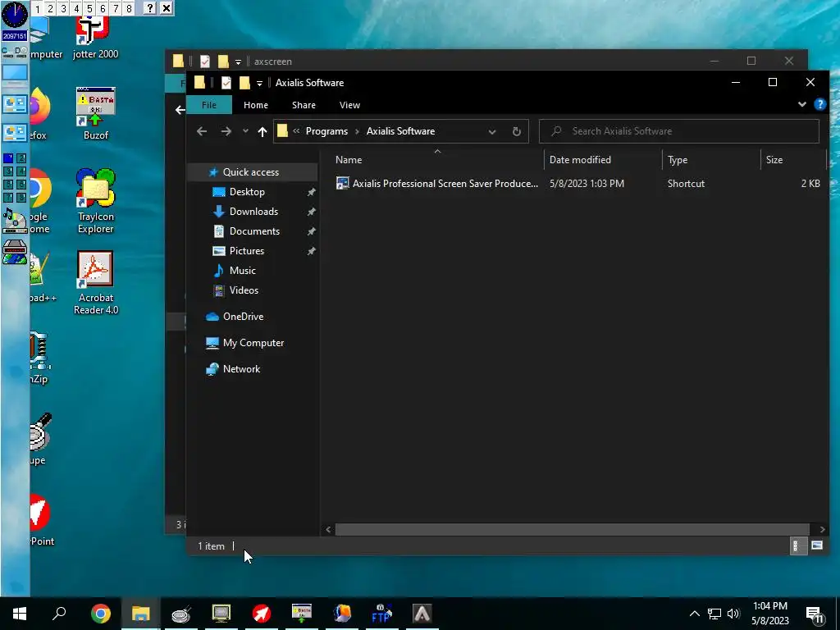The width and height of the screenshot is (840, 630).
Task: Open the File tab in Axialis Software window
Action: pyautogui.click(x=209, y=105)
